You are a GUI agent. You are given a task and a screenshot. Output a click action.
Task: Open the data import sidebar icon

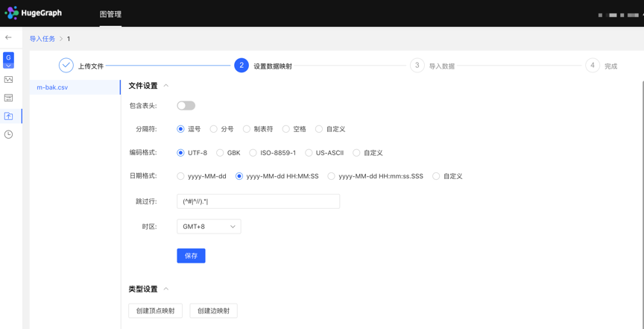pyautogui.click(x=8, y=116)
